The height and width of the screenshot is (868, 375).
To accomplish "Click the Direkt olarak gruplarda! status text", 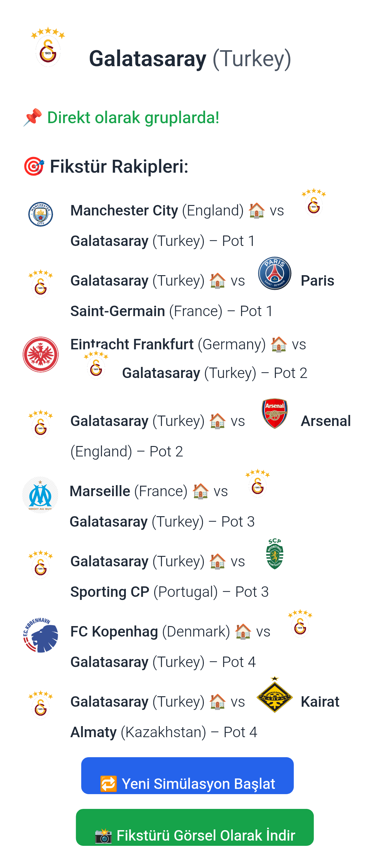I will click(133, 117).
